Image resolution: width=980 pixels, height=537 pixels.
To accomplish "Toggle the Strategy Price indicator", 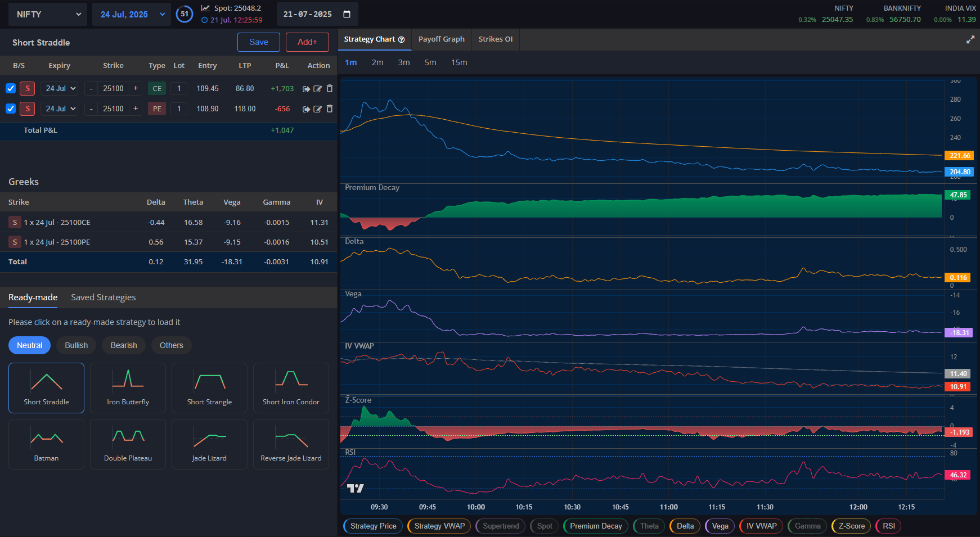I will click(373, 526).
